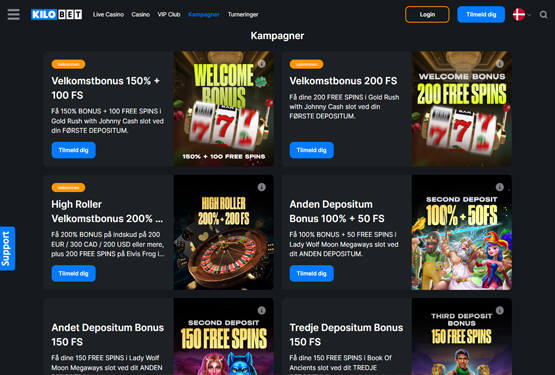Viewport: 555px width, 375px height.
Task: Info icon on Third Deposit Bonus image
Action: click(x=500, y=310)
